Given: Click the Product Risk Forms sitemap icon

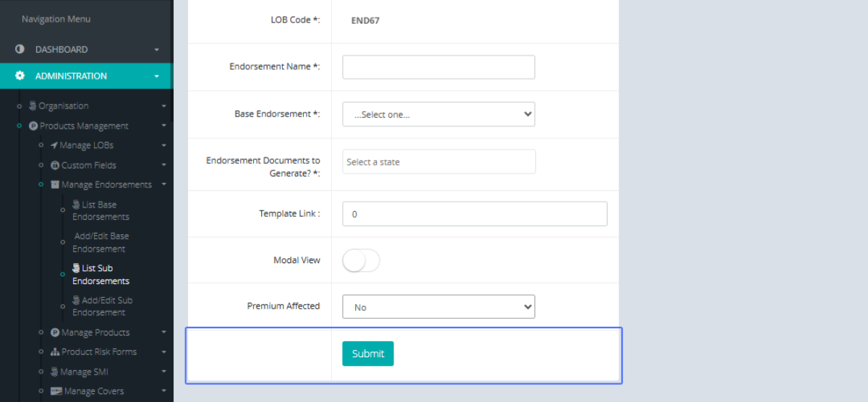Looking at the screenshot, I should 55,351.
